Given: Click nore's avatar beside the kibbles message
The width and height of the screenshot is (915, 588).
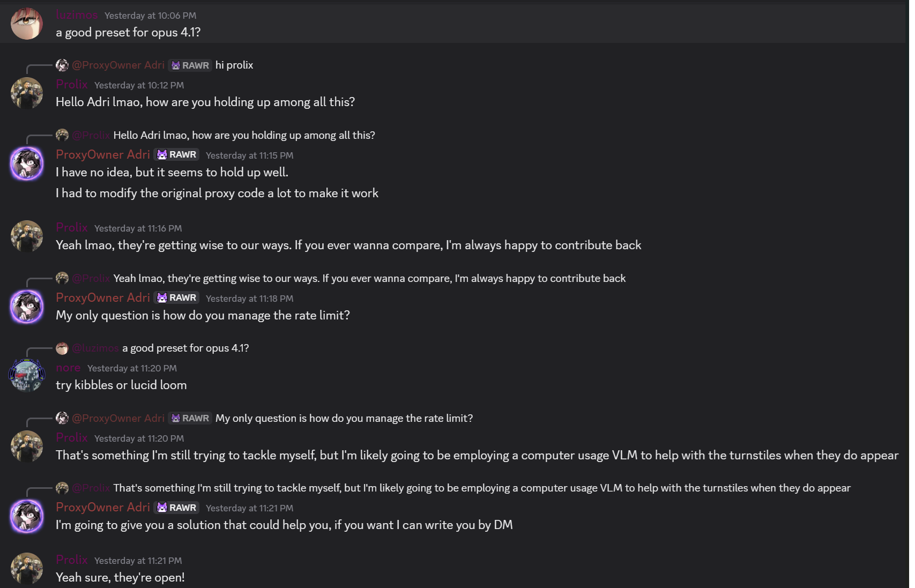Looking at the screenshot, I should point(27,376).
